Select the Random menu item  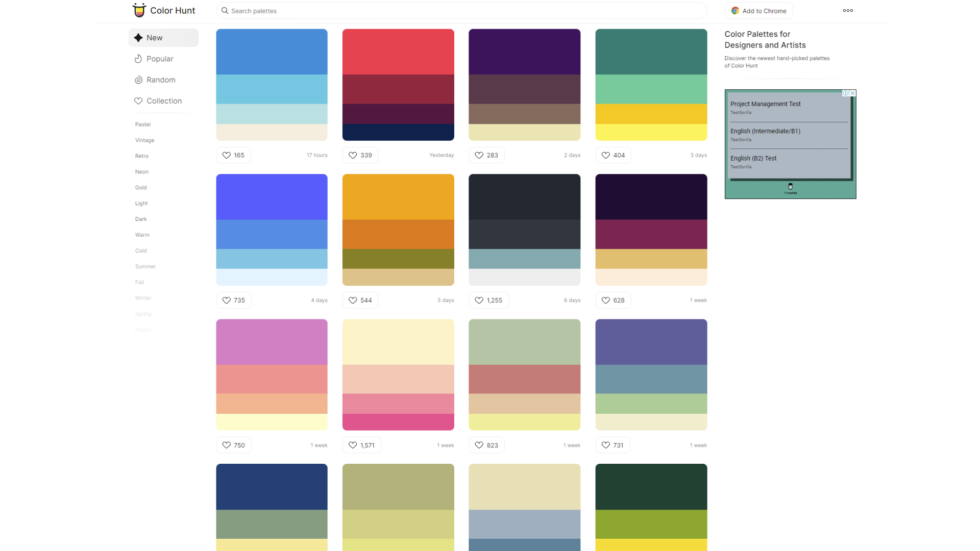pyautogui.click(x=163, y=80)
